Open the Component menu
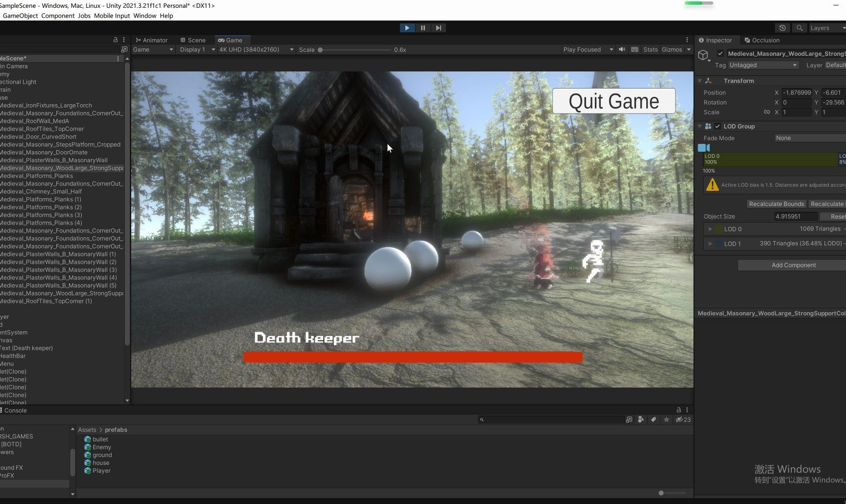 point(58,16)
